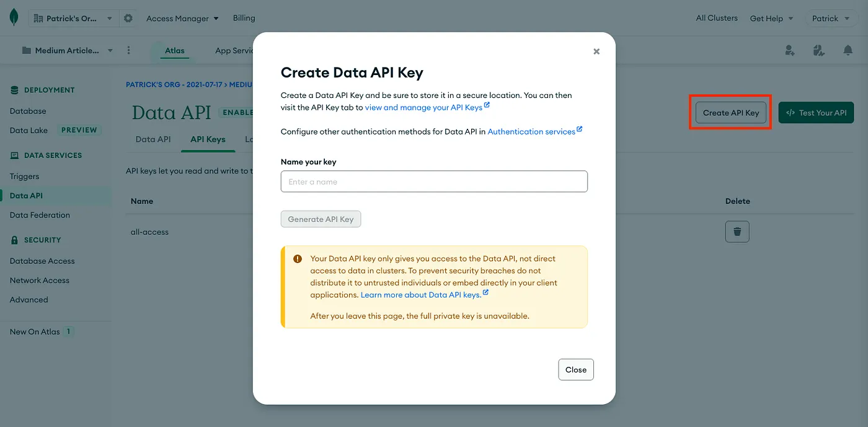
Task: Focus the Name your key input field
Action: (434, 182)
